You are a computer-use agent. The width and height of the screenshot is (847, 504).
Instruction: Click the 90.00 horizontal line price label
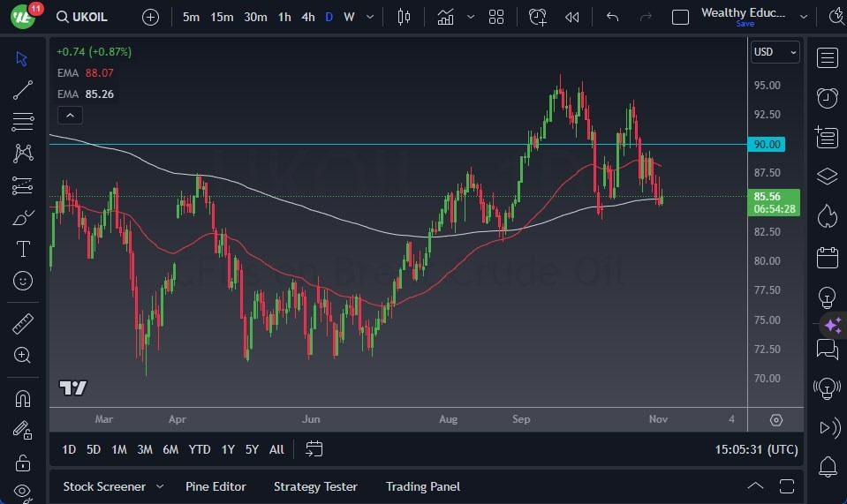point(767,144)
